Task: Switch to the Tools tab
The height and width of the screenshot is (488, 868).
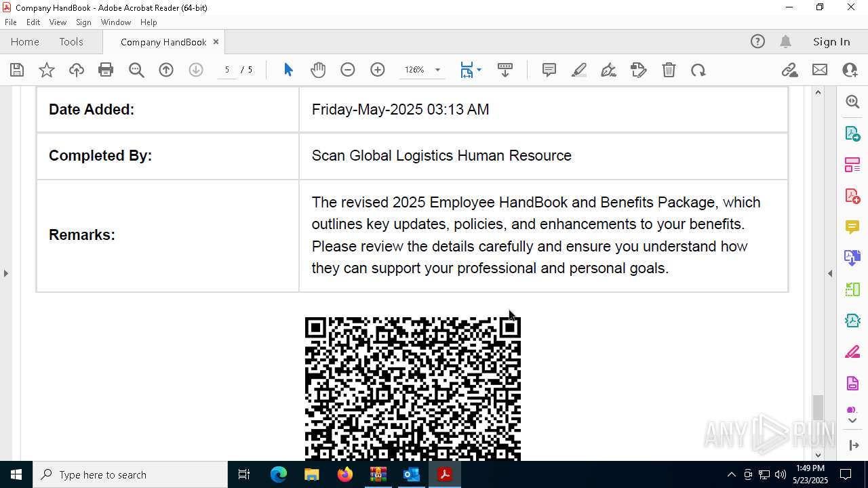Action: click(71, 41)
